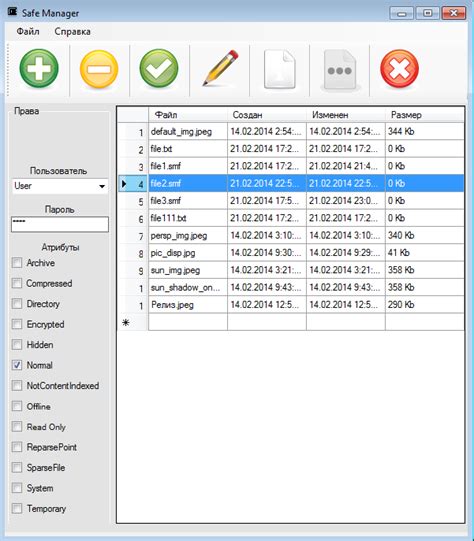Screen dimensions: 474x541
Task: Click the row header arrow of file2.smf
Action: (x=133, y=183)
